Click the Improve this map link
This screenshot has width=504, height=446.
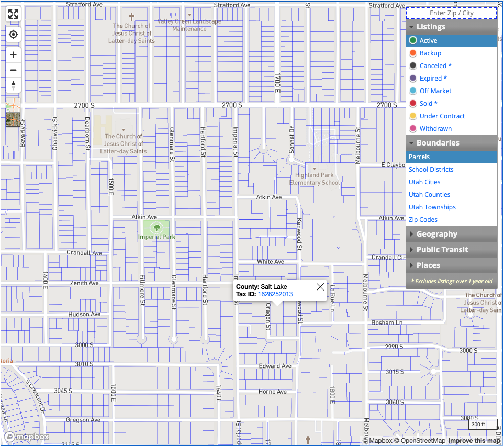click(474, 441)
